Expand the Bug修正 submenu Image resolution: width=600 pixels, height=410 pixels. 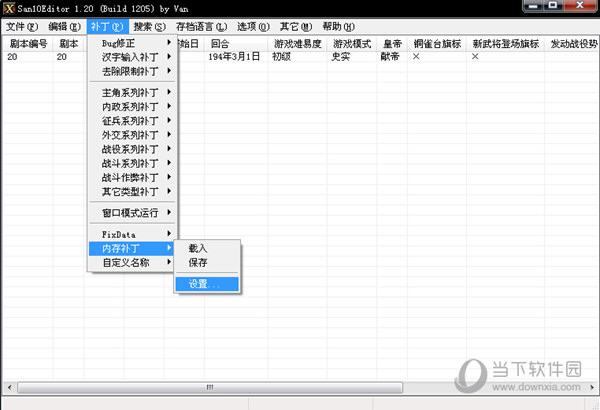(132, 43)
